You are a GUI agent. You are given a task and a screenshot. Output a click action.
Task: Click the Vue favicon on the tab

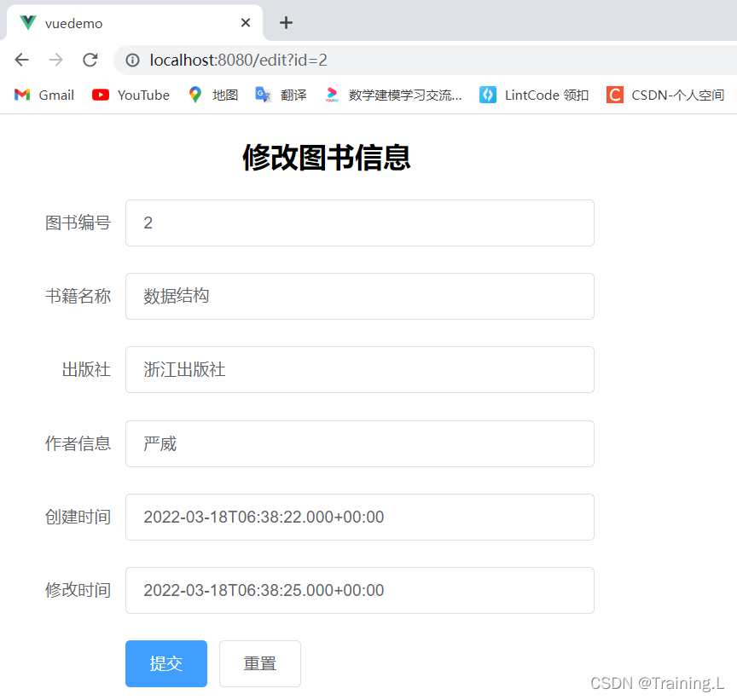point(28,22)
